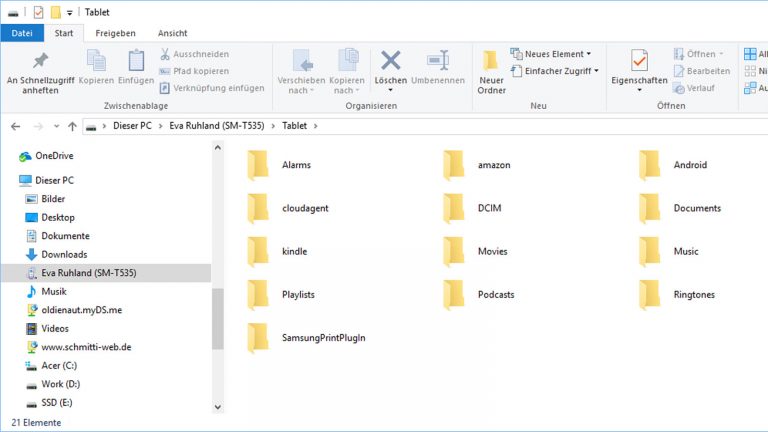Viewport: 768px width, 432px height.
Task: Switch to the Ansicht tab
Action: click(172, 33)
